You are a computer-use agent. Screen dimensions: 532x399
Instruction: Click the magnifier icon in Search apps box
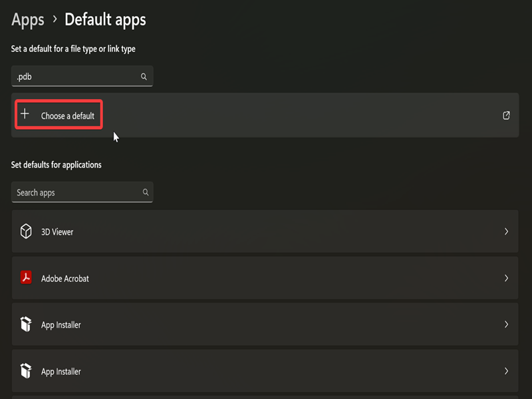146,192
